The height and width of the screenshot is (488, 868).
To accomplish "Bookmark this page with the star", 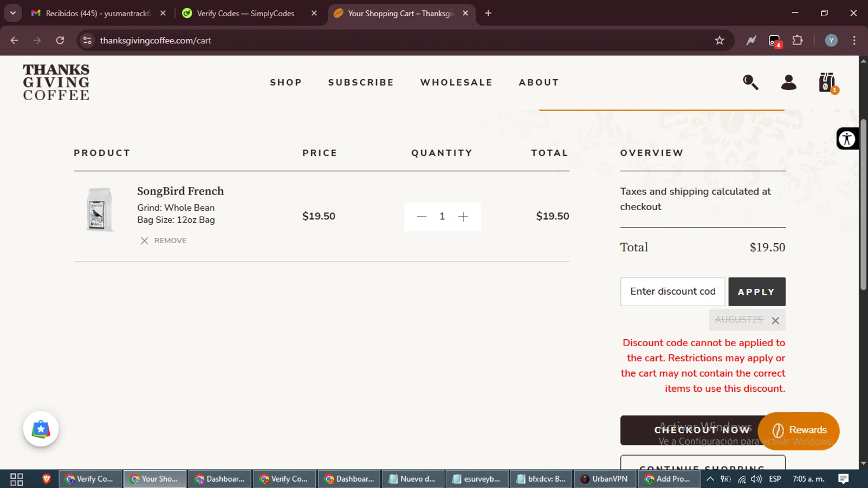I will click(719, 41).
